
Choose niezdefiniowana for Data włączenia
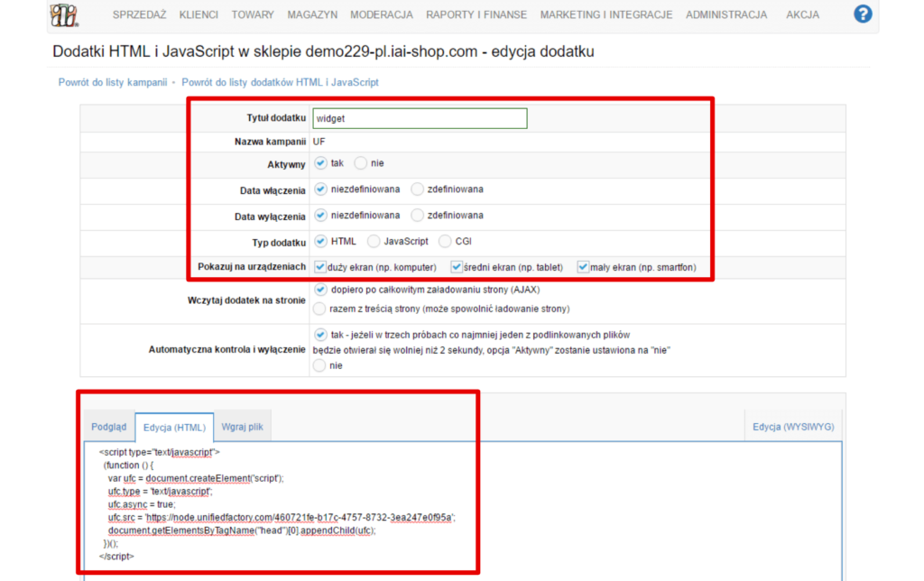(x=320, y=189)
